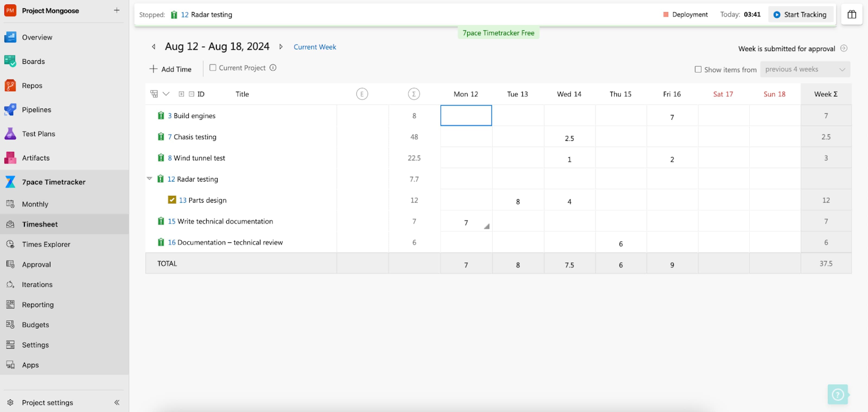This screenshot has height=412, width=868.
Task: Open the Budgets menu item
Action: [64, 324]
